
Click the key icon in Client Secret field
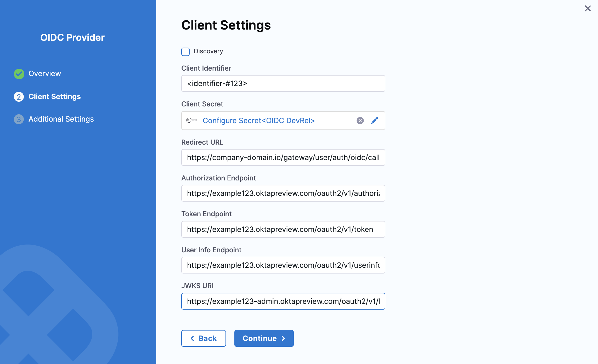click(x=192, y=121)
